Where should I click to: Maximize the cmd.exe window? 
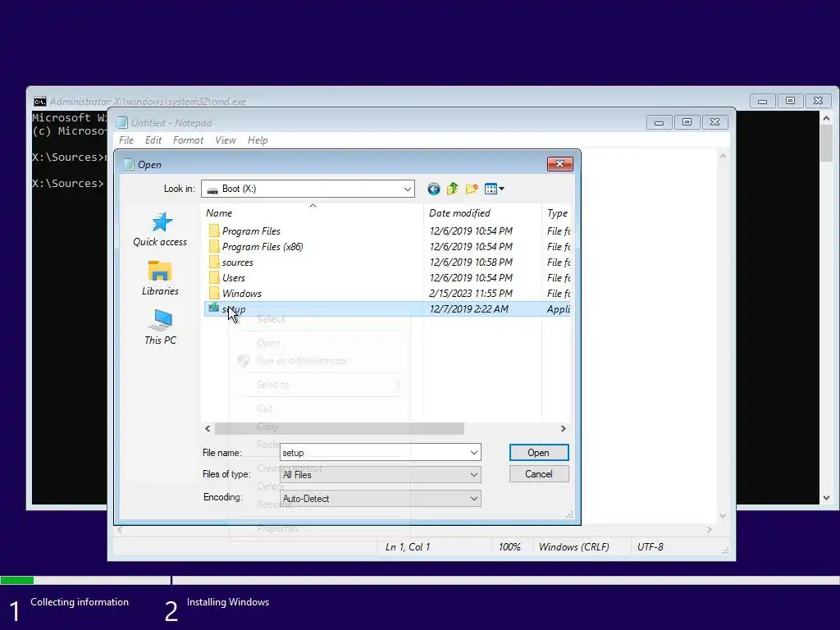790,101
